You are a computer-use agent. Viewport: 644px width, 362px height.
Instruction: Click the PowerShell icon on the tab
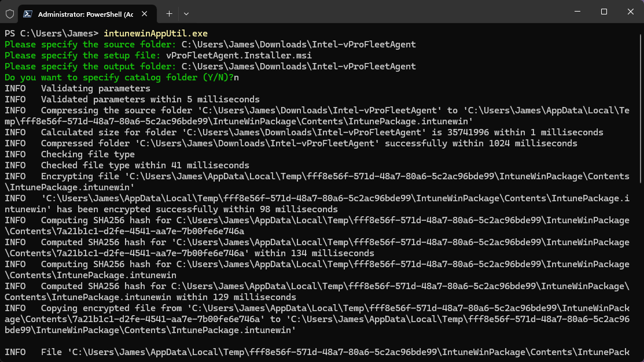click(28, 13)
